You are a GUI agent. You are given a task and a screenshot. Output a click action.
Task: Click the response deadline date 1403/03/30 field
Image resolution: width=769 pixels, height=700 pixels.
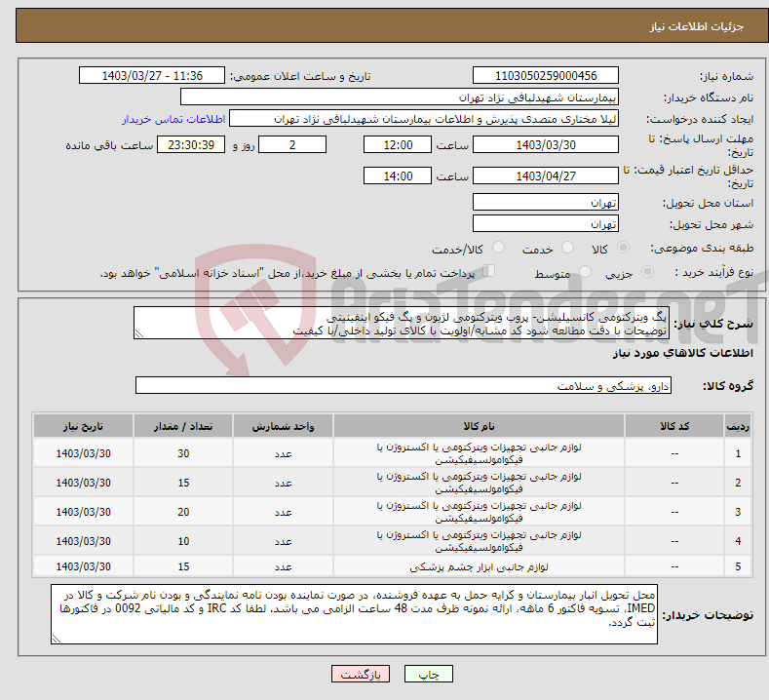coord(546,144)
